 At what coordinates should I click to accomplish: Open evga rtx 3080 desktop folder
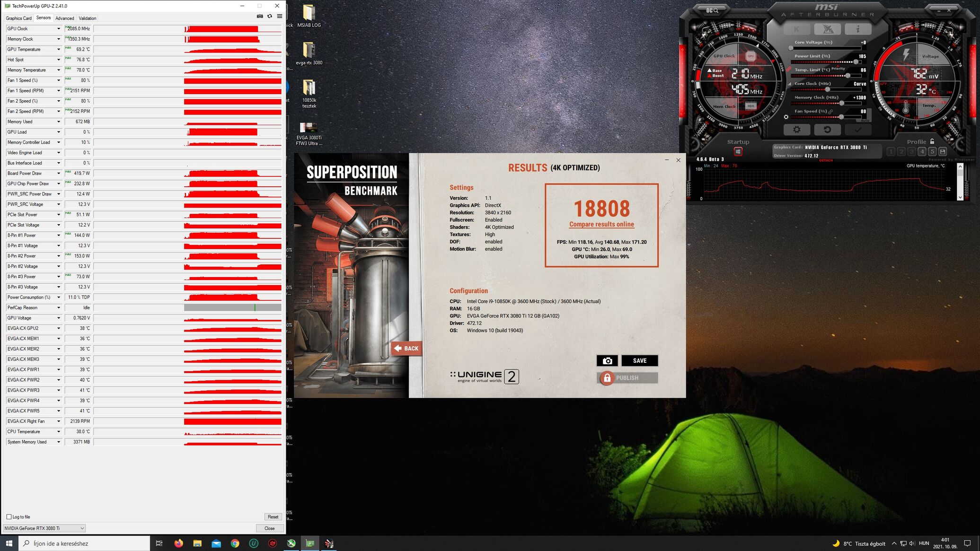309,53
